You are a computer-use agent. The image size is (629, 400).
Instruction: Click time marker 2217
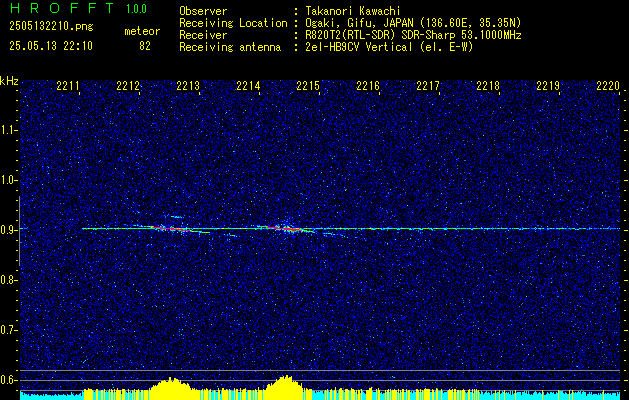[x=428, y=85]
